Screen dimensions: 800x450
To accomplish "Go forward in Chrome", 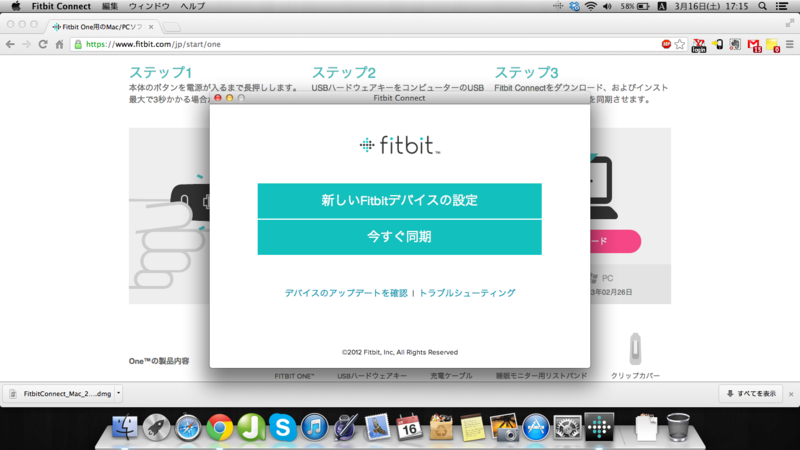I will pos(27,44).
